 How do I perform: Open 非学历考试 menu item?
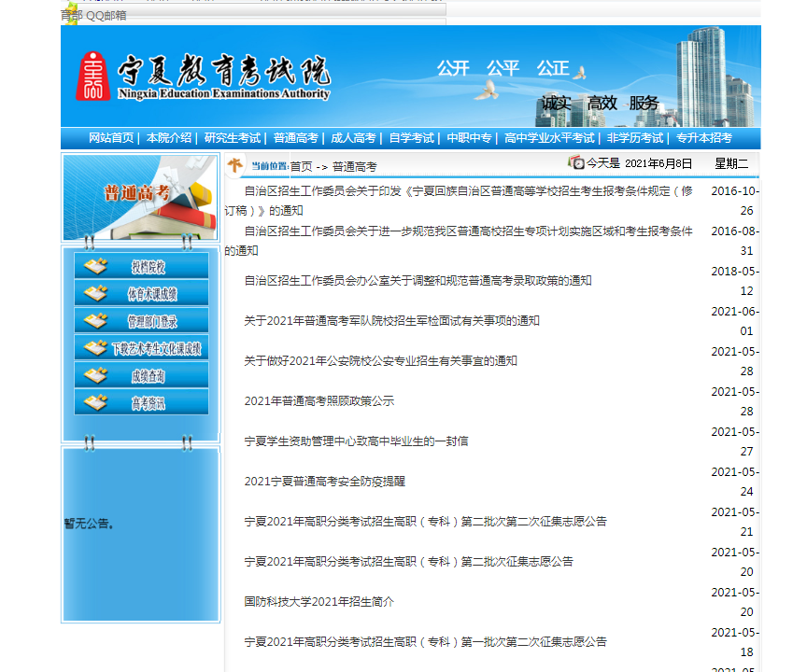coord(634,138)
